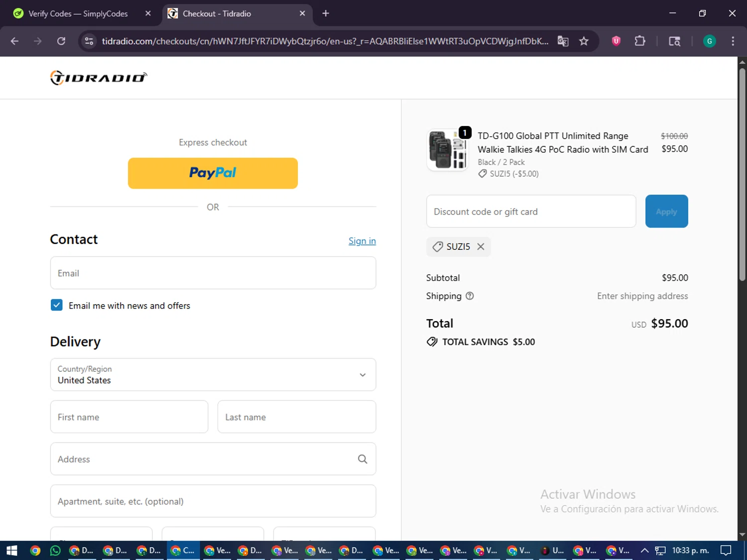
Task: Click the page vertical scrollbar
Action: [x=742, y=174]
